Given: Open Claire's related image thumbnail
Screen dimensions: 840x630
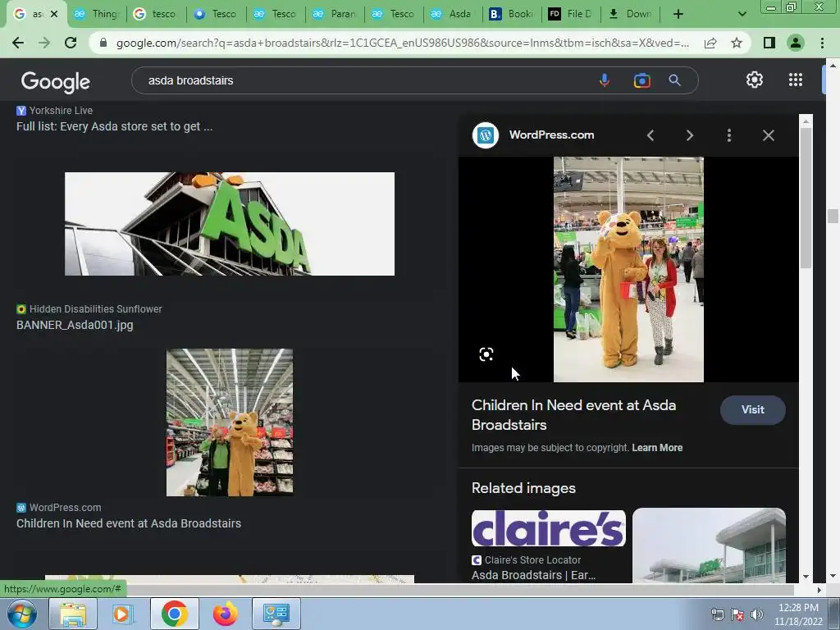Looking at the screenshot, I should (549, 528).
